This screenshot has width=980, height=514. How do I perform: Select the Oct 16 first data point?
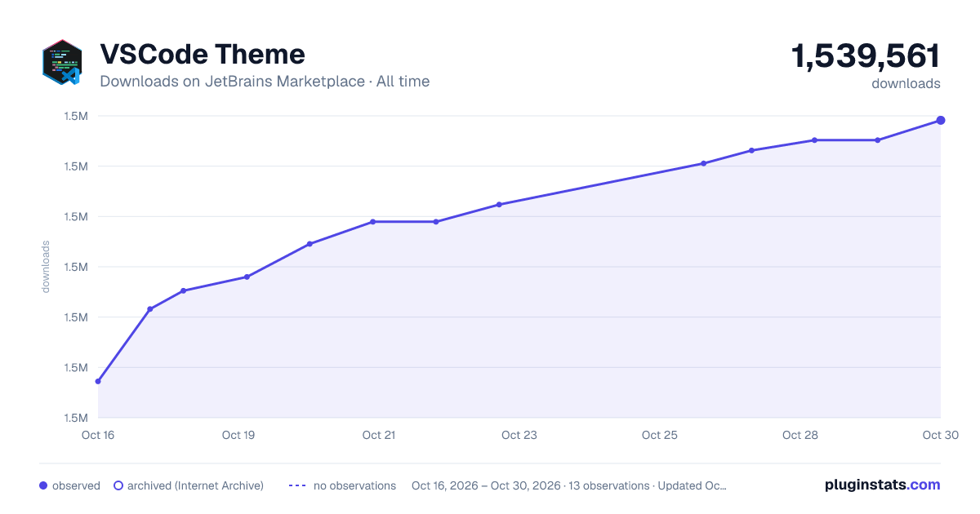(98, 381)
